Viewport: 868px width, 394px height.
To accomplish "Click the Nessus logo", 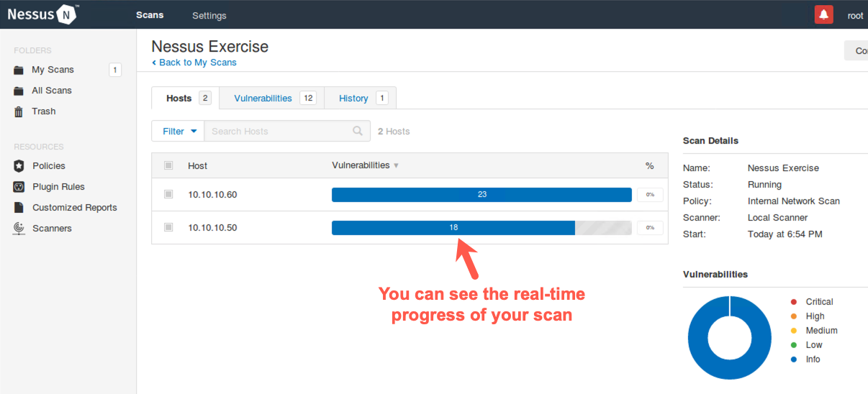I will point(42,14).
